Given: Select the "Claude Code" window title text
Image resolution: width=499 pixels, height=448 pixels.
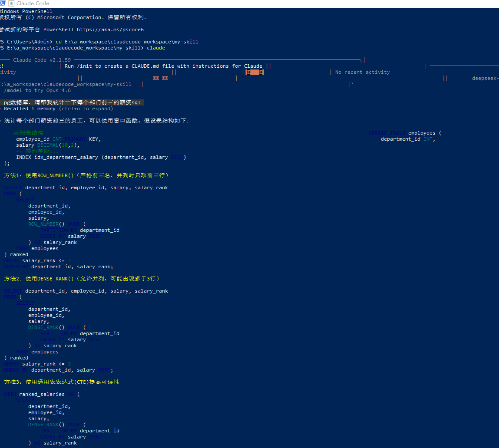Looking at the screenshot, I should [33, 3].
